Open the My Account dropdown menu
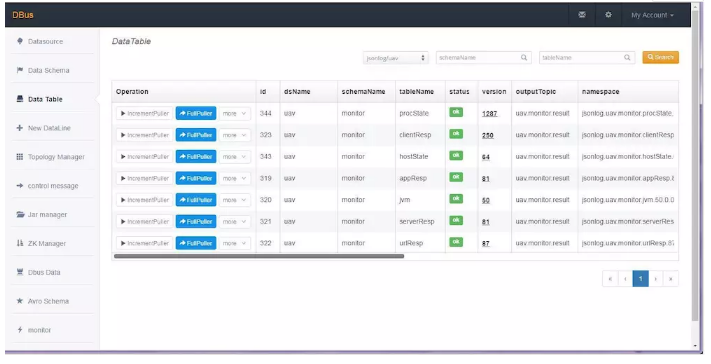The image size is (711, 364). pyautogui.click(x=652, y=15)
